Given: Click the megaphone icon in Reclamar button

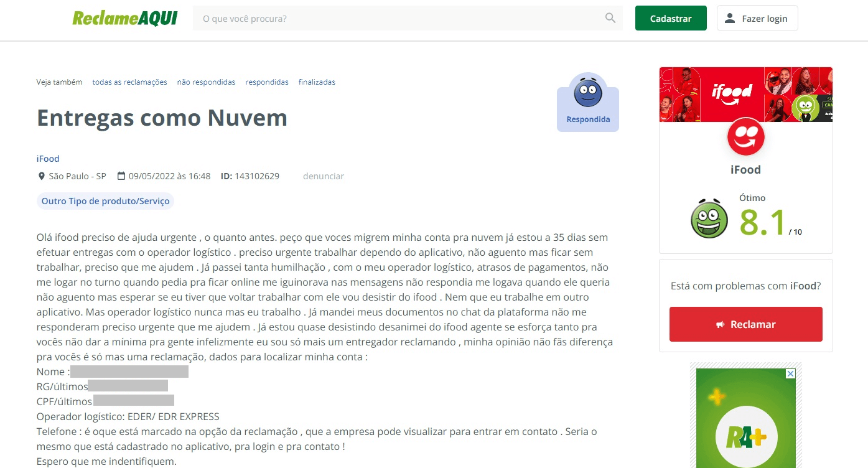Looking at the screenshot, I should pyautogui.click(x=720, y=325).
